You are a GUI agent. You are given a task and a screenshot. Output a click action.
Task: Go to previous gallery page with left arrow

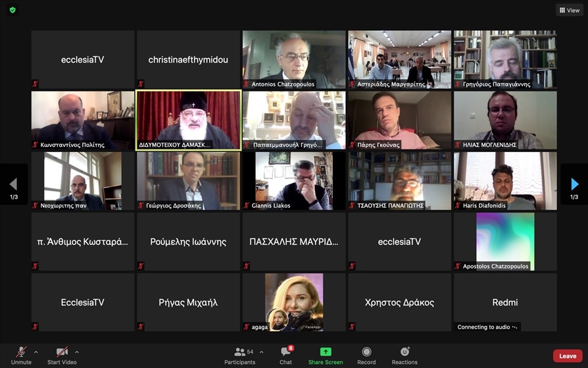[x=13, y=184]
